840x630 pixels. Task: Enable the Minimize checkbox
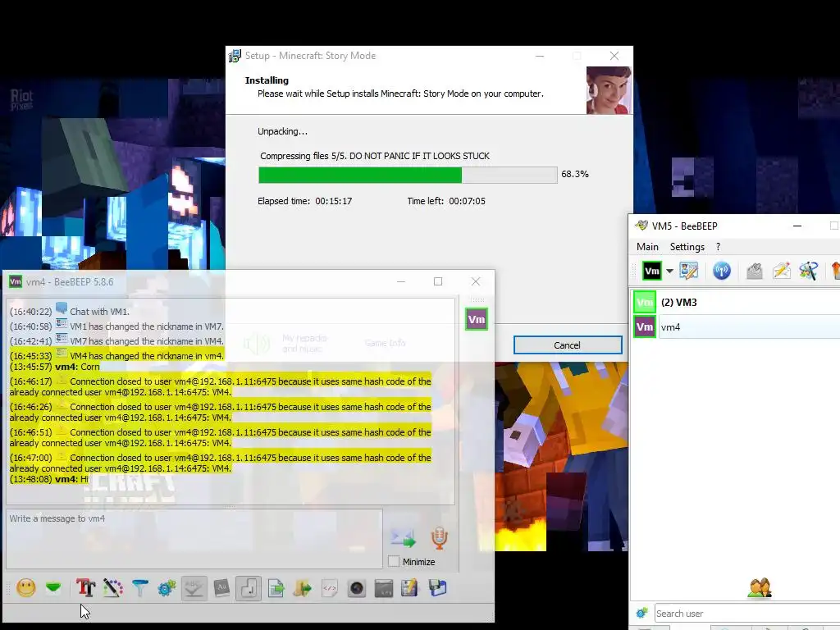click(394, 561)
